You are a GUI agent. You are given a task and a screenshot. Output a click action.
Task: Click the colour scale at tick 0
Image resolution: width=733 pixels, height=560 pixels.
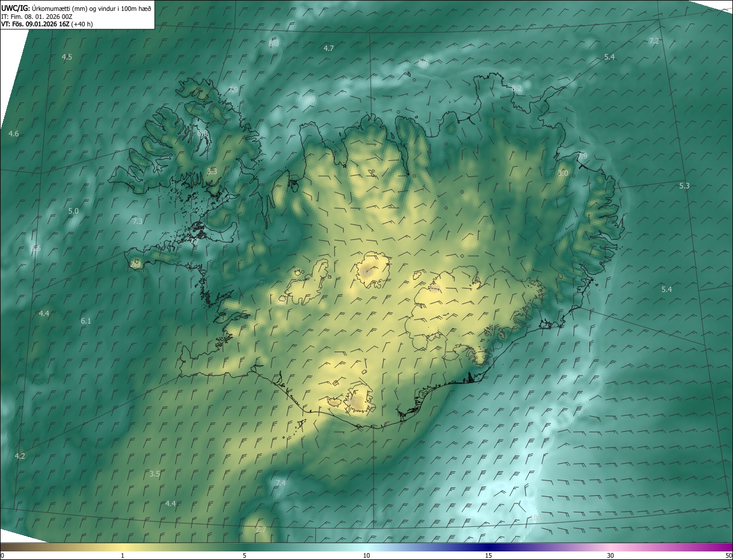(2, 555)
